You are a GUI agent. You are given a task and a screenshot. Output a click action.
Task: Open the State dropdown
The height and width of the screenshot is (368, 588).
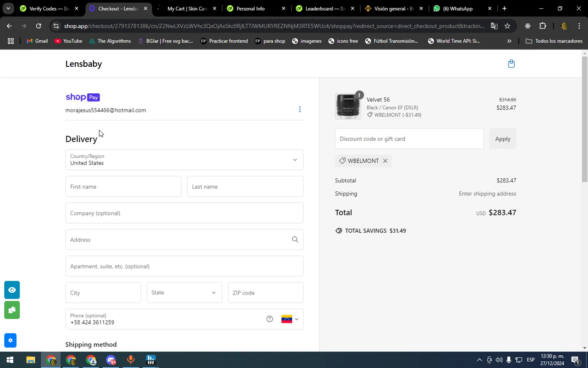[x=184, y=293]
